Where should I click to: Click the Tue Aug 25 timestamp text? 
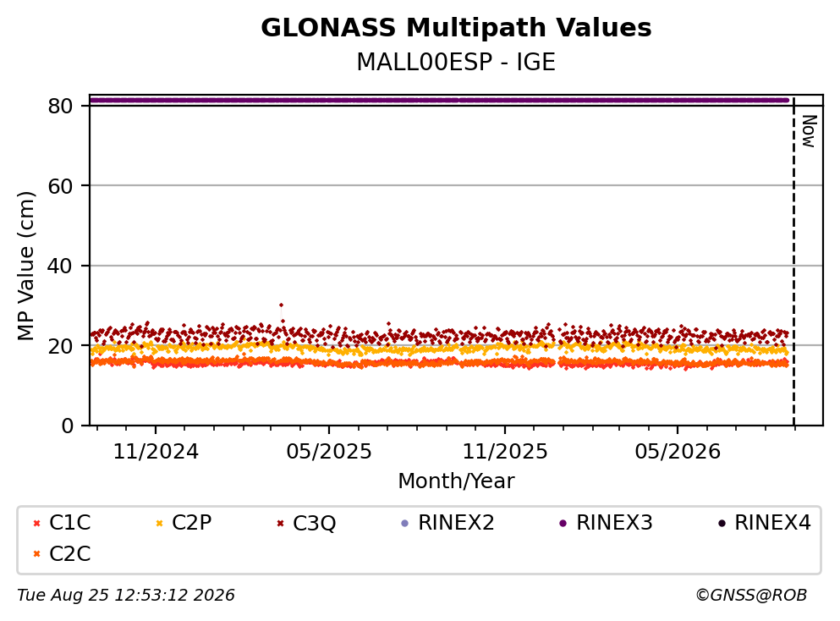click(126, 596)
